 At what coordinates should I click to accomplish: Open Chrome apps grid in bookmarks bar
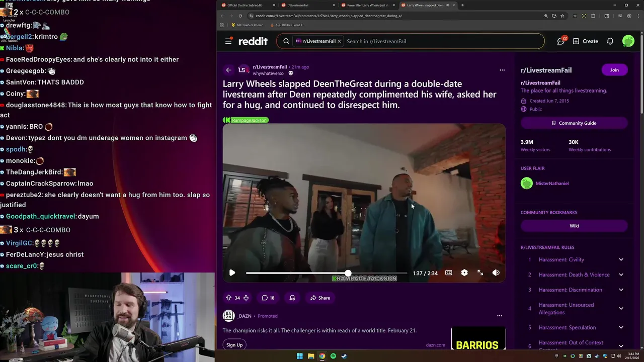click(x=221, y=25)
